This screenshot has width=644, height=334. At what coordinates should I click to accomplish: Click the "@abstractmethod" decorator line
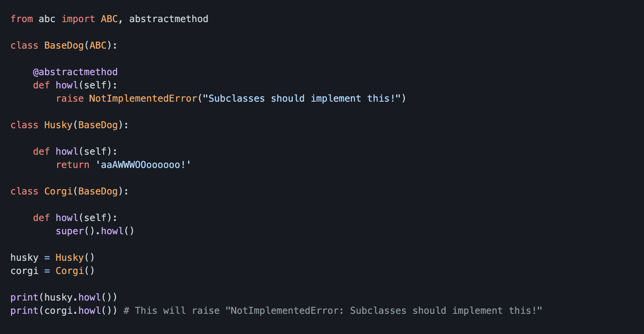75,72
